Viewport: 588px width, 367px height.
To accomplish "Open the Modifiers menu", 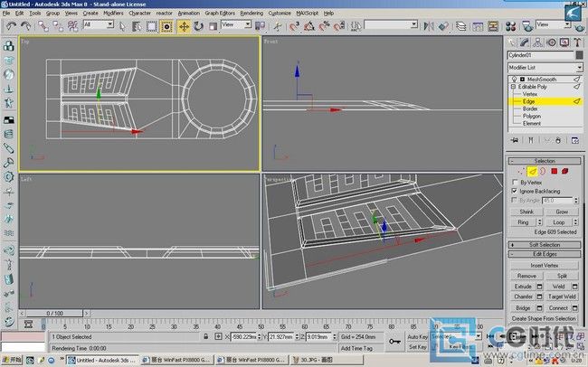I will coord(113,13).
